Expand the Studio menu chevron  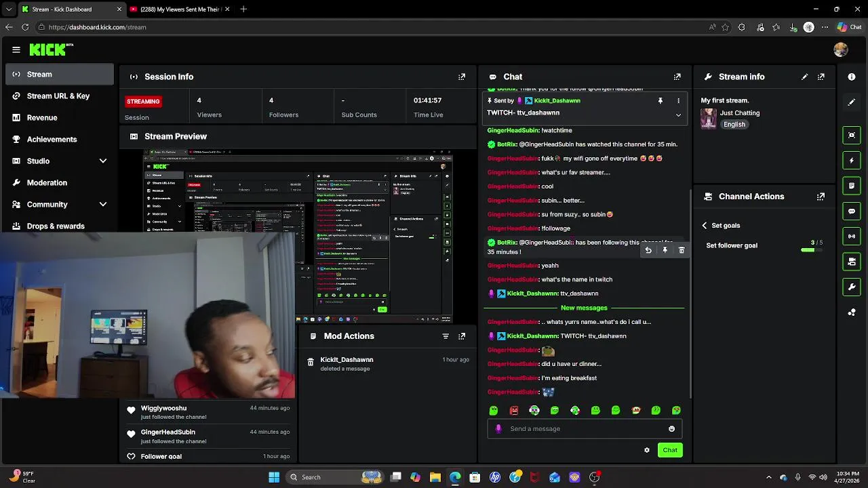(x=103, y=161)
